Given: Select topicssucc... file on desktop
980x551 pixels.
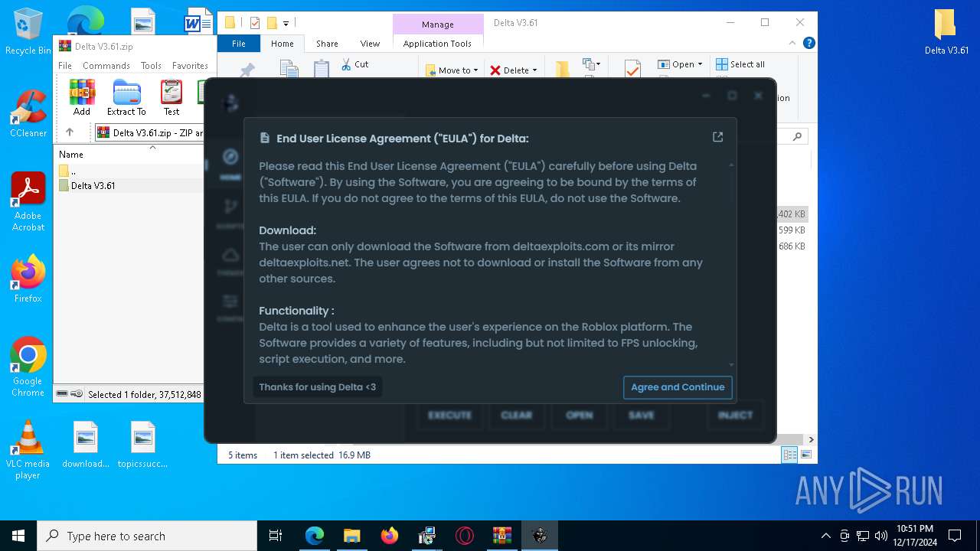Looking at the screenshot, I should (142, 445).
